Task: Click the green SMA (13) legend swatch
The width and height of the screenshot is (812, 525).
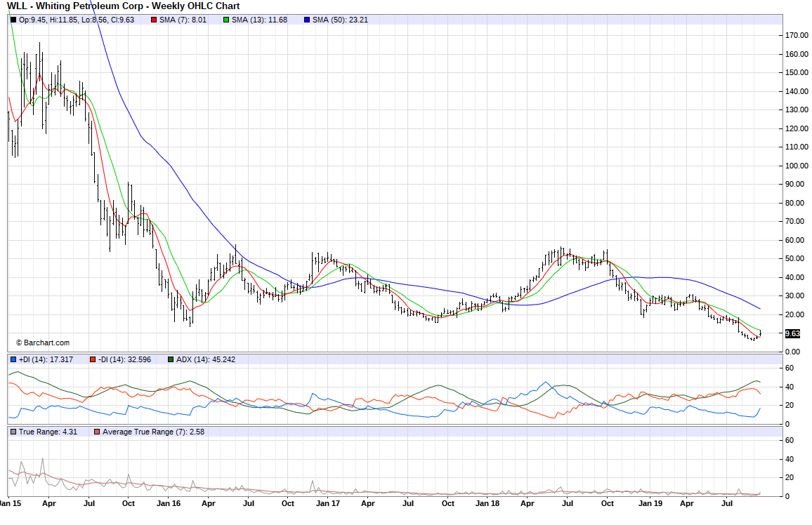Action: pyautogui.click(x=226, y=20)
